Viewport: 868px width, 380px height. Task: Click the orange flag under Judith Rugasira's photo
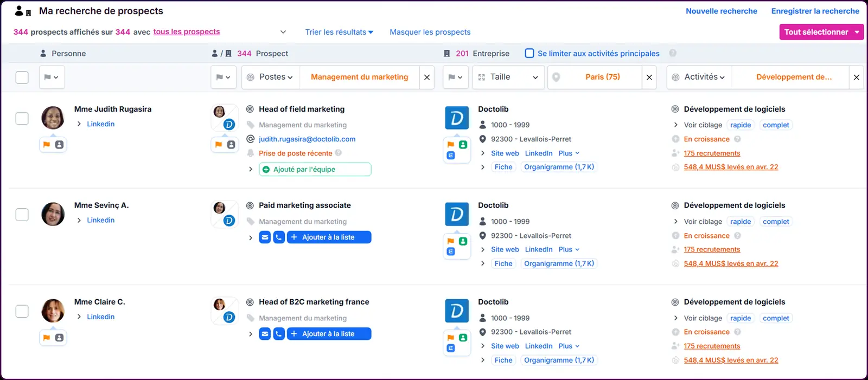click(x=47, y=145)
